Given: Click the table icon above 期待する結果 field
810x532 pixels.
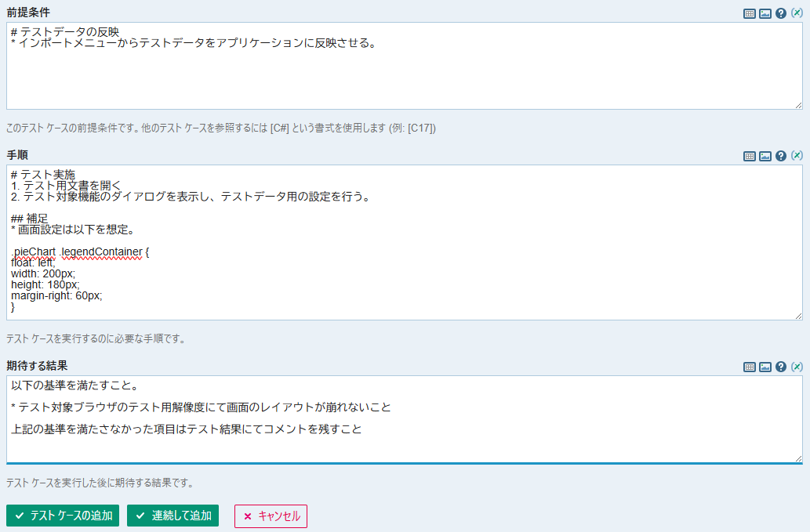Looking at the screenshot, I should 750,367.
